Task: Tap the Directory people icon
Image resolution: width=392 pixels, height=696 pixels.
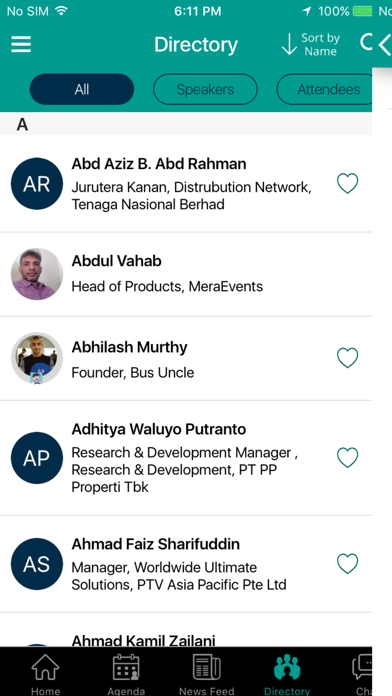Action: (287, 668)
